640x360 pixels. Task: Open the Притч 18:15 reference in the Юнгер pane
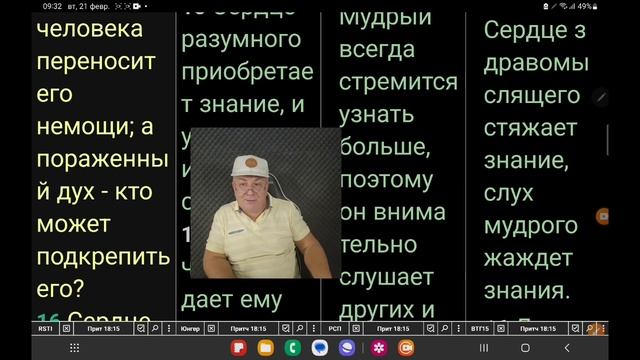pyautogui.click(x=248, y=329)
